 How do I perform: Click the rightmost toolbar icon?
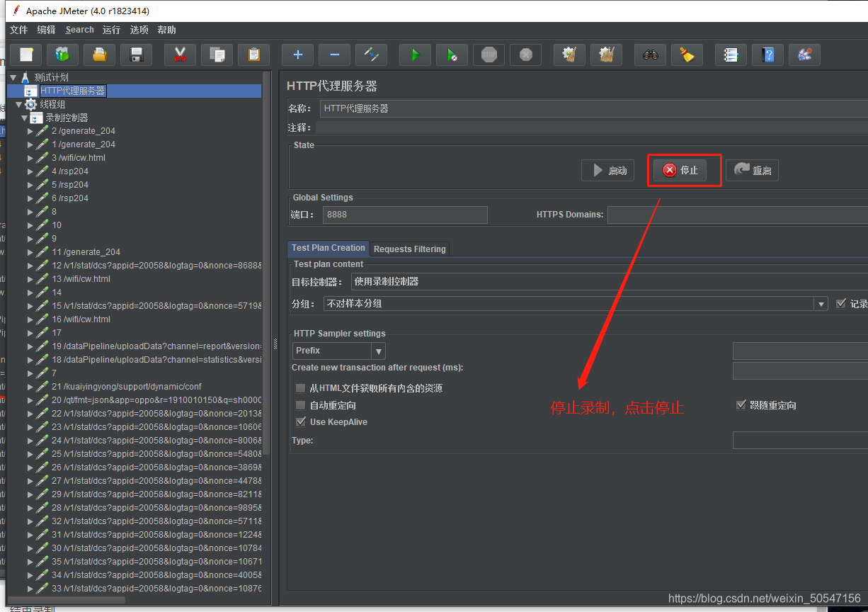coord(804,55)
